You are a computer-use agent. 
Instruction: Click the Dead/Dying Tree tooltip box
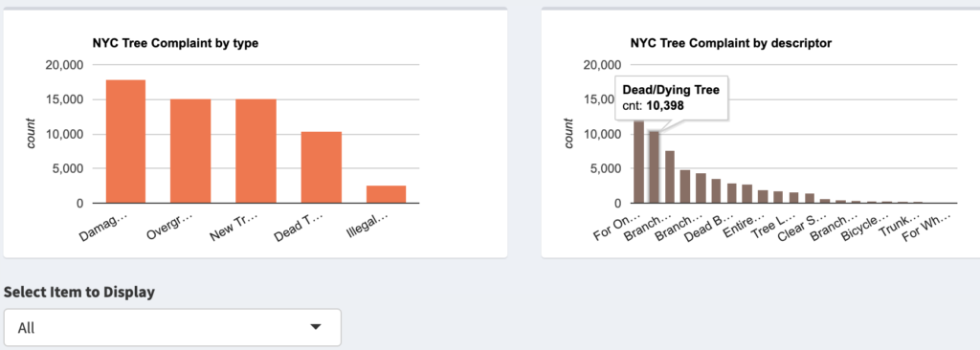671,98
